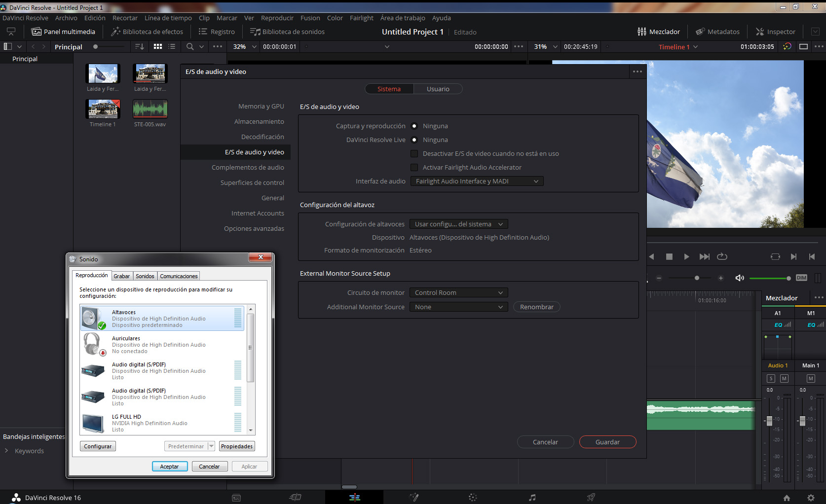Viewport: 826px width, 504px height.
Task: Click Guardar to save preferences
Action: (x=607, y=442)
